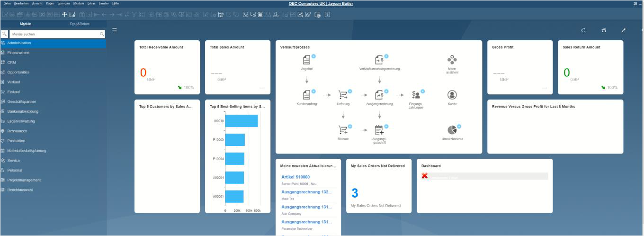Expand the Geschäftspartner module

click(x=53, y=101)
